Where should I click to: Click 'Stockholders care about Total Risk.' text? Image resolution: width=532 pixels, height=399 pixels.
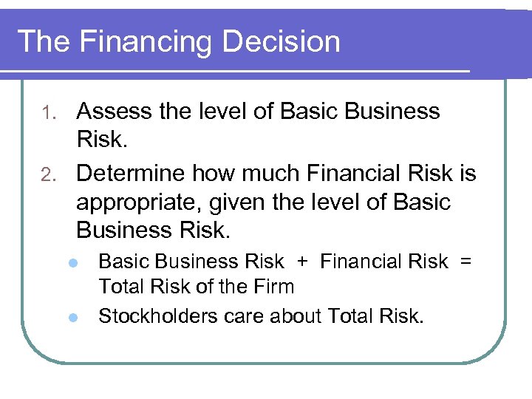tap(262, 316)
